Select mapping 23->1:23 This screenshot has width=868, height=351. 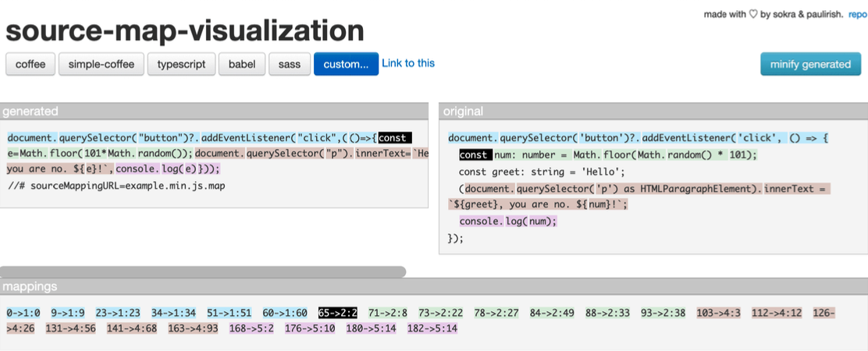[118, 313]
